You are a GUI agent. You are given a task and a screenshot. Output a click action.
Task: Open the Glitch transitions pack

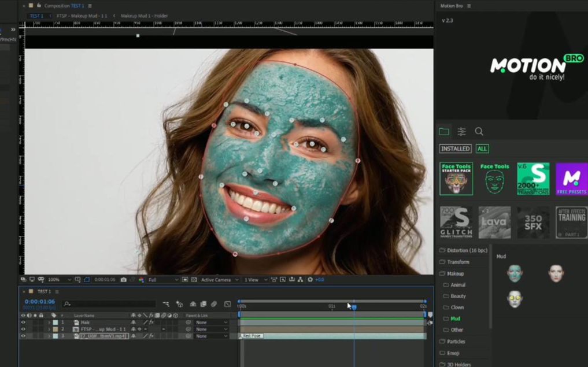tap(456, 222)
